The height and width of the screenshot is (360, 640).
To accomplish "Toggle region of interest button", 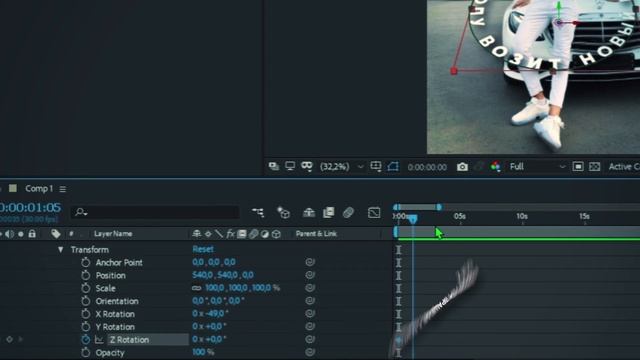I will point(578,167).
